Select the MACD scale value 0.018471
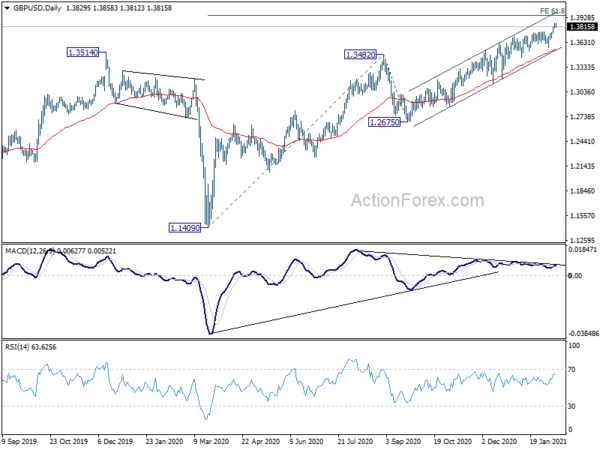 click(x=583, y=249)
